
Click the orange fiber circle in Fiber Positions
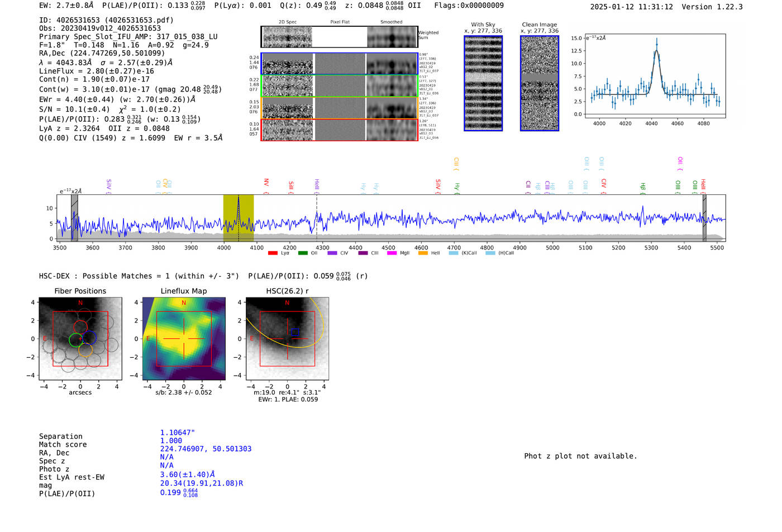85,350
